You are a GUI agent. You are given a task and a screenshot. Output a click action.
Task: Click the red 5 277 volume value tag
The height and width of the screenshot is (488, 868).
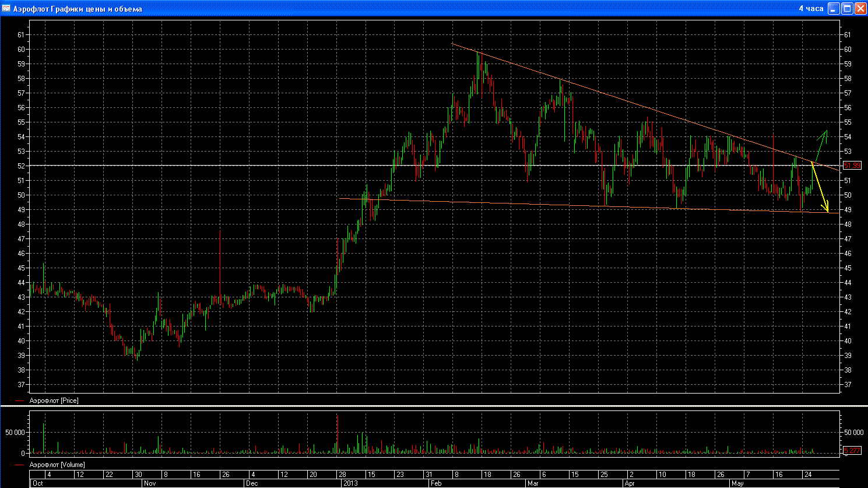[851, 450]
